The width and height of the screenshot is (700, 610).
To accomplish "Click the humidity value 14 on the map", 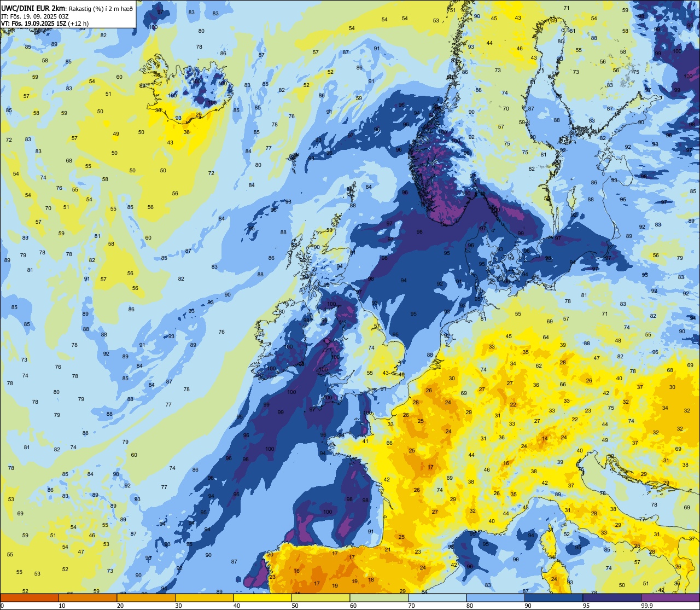I will pyautogui.click(x=545, y=439).
